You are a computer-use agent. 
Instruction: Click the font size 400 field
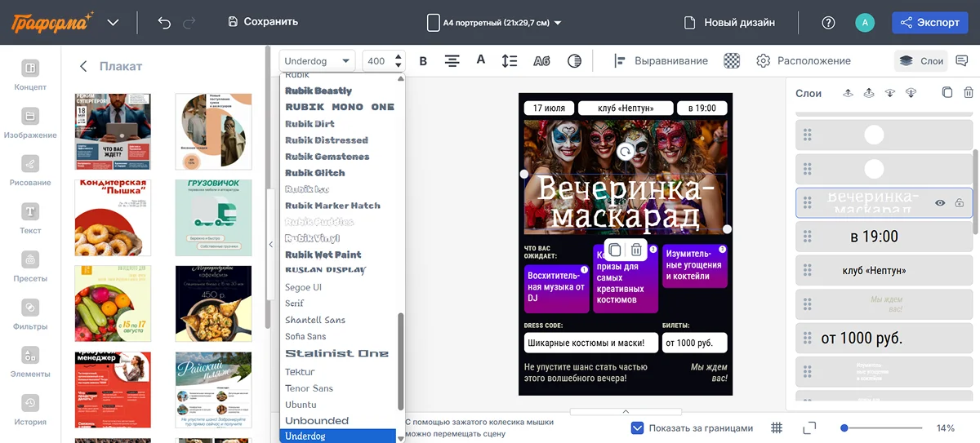point(376,60)
